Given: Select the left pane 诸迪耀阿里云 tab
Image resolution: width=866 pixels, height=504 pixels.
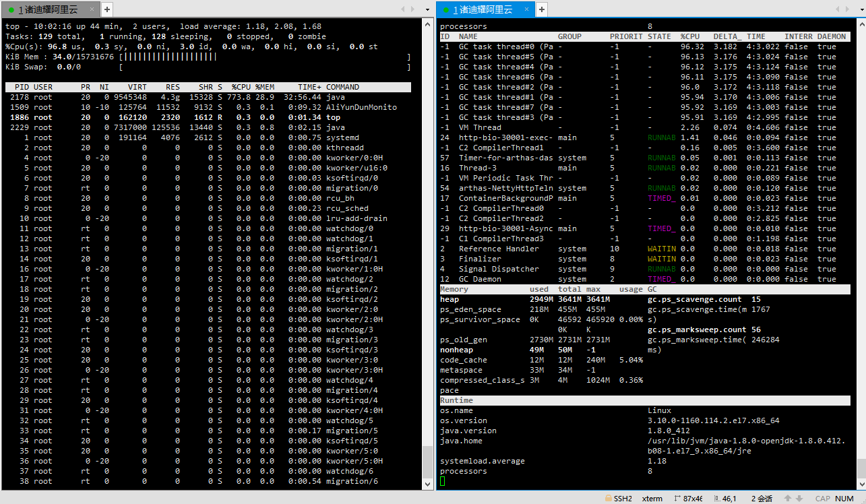Looking at the screenshot, I should (x=51, y=9).
